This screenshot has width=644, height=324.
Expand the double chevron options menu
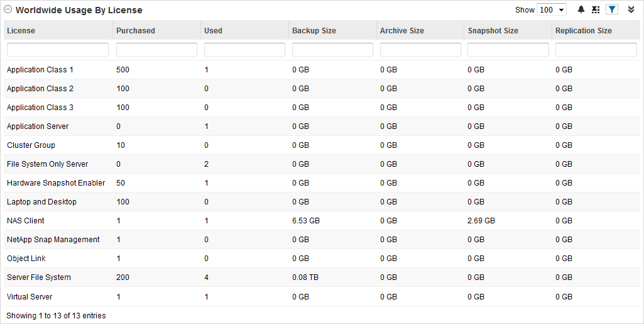(x=631, y=10)
